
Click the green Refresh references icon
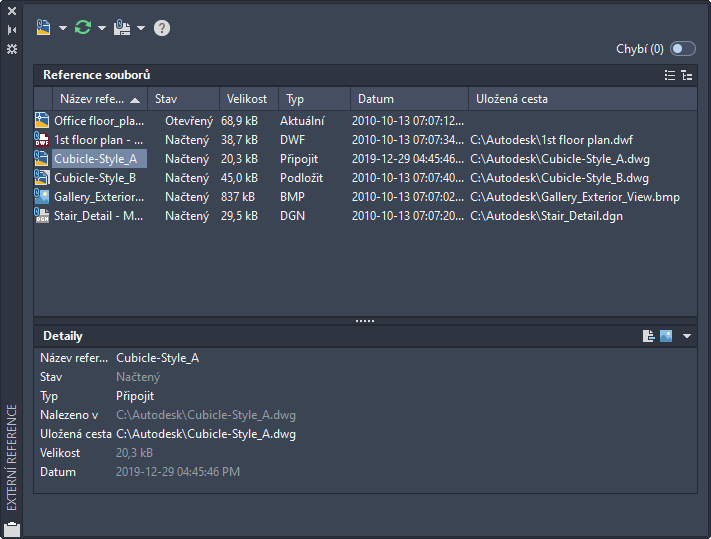tap(83, 28)
